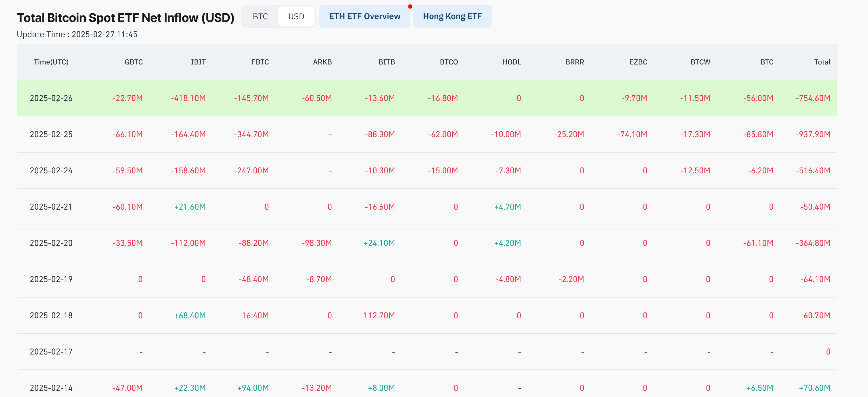The width and height of the screenshot is (868, 397).
Task: Click the red notification dot by ETH ETF
Action: click(410, 7)
